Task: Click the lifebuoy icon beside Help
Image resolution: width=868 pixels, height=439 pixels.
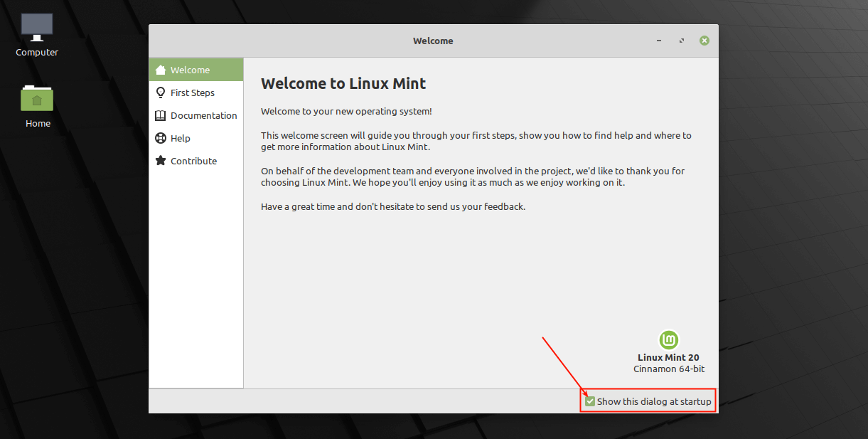Action: coord(161,138)
